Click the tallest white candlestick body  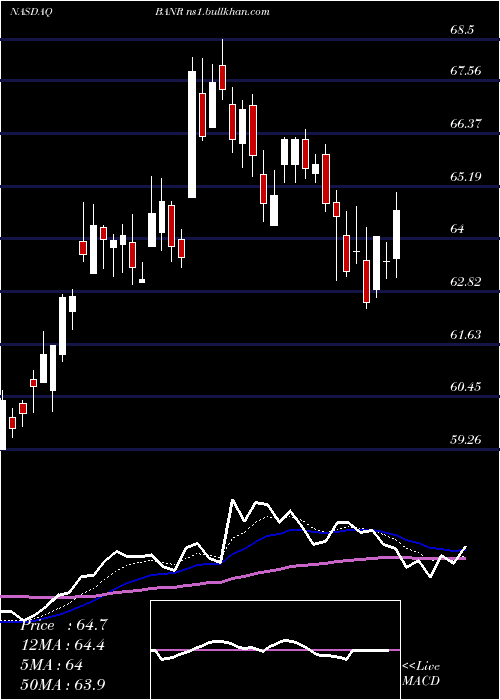tap(192, 134)
